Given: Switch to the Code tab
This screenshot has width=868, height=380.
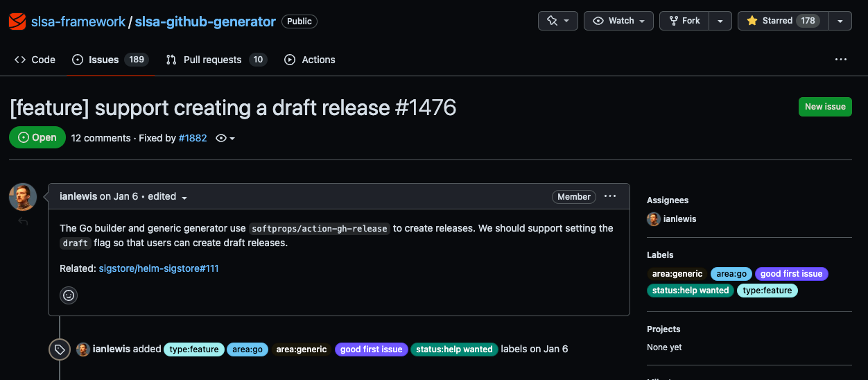Looking at the screenshot, I should coord(35,60).
